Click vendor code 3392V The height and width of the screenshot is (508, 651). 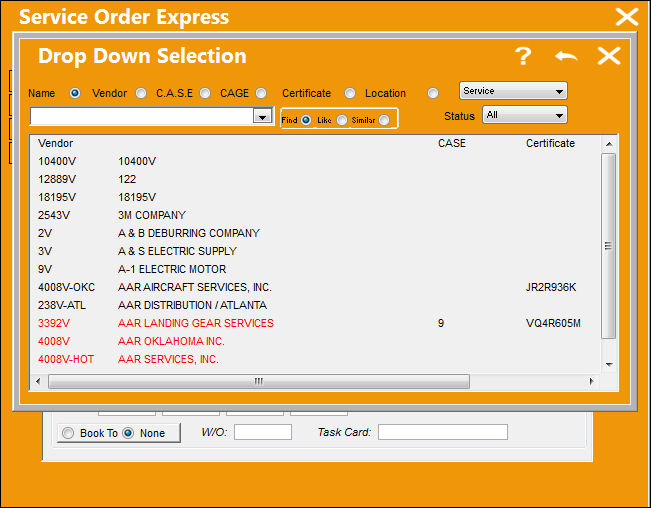click(x=54, y=323)
